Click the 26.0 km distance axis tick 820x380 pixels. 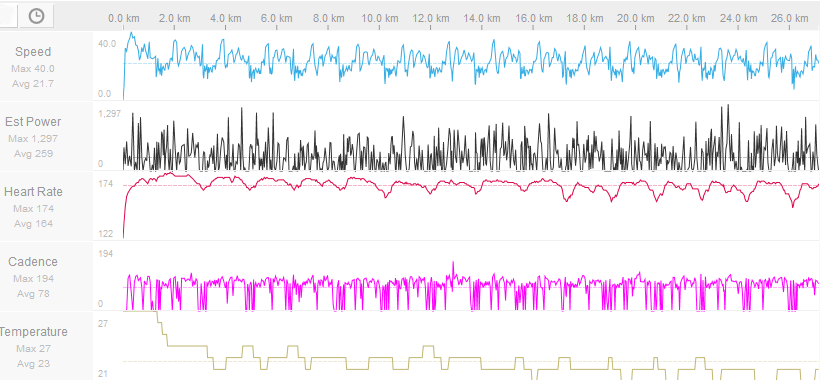point(789,18)
